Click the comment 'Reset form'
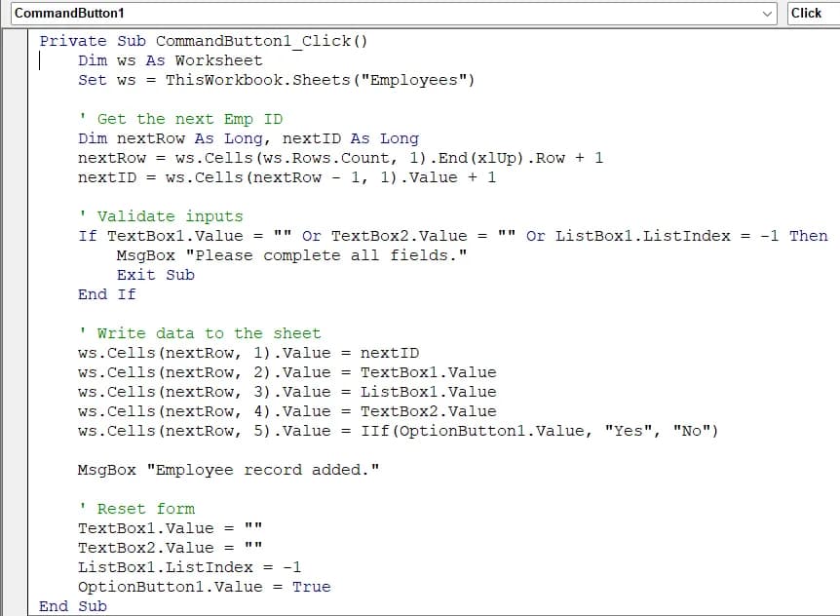The height and width of the screenshot is (616, 840). [x=136, y=509]
